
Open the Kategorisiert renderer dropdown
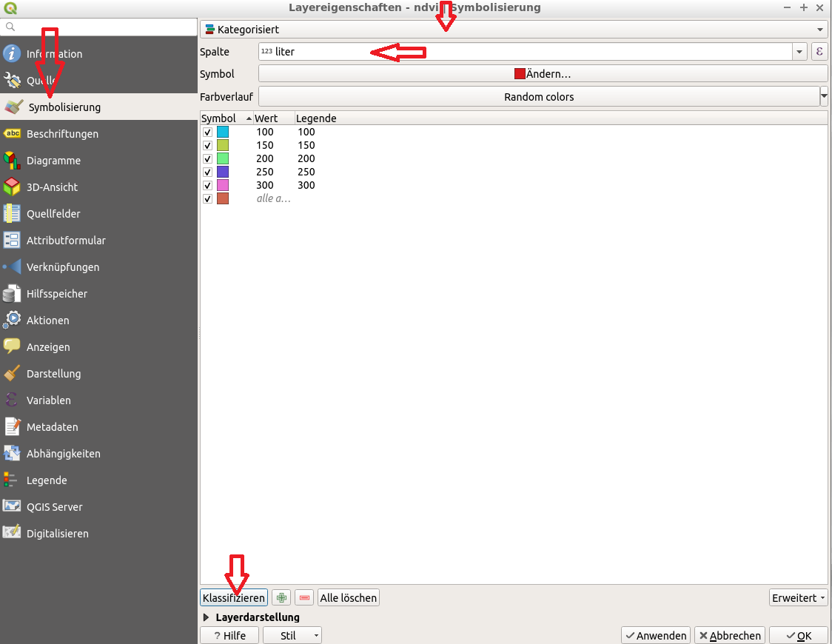click(514, 30)
